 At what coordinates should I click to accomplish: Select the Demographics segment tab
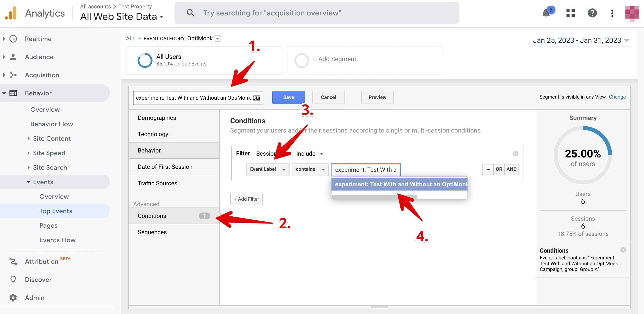[174, 118]
